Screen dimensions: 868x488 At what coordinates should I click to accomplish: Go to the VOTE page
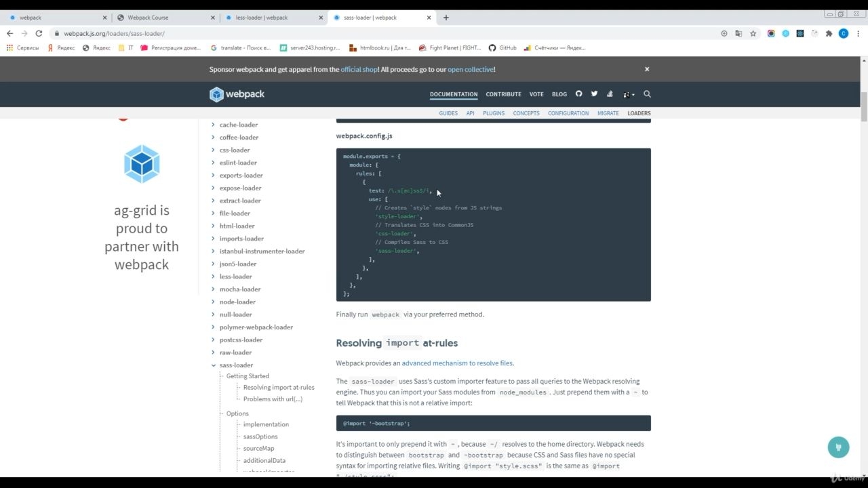(x=536, y=94)
